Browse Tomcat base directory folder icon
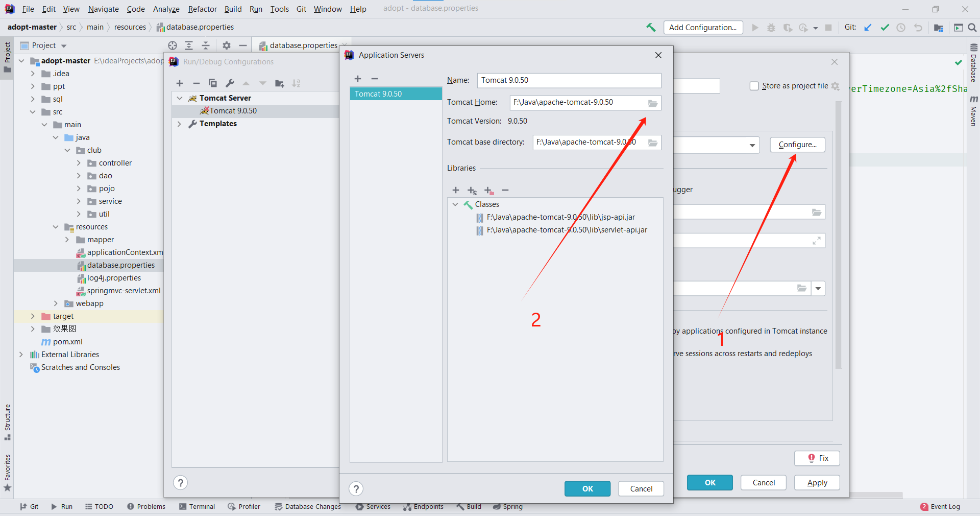The image size is (980, 516). pyautogui.click(x=653, y=143)
